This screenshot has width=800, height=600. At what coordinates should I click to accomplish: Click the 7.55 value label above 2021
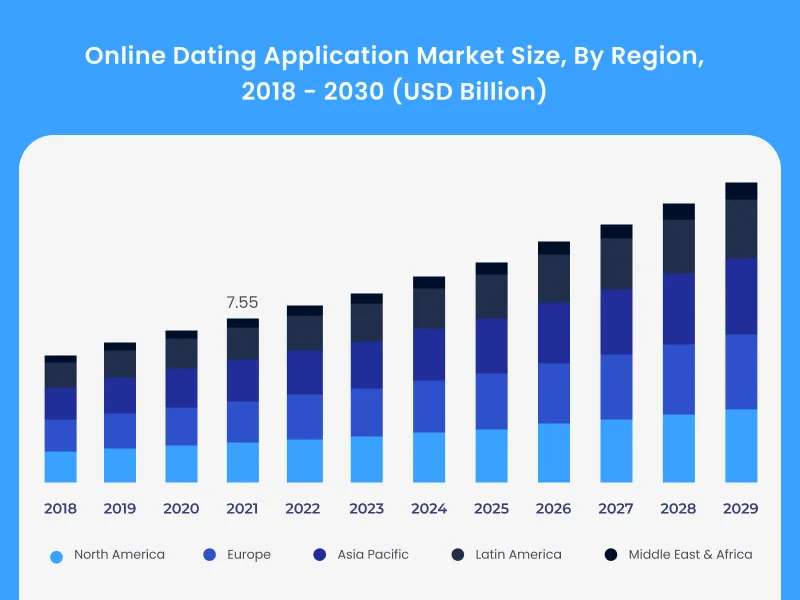(242, 303)
